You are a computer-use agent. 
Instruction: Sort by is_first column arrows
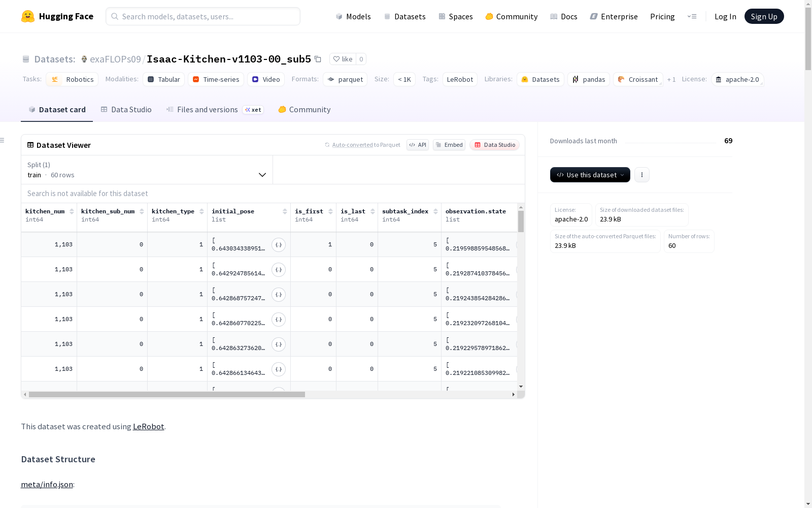(330, 211)
